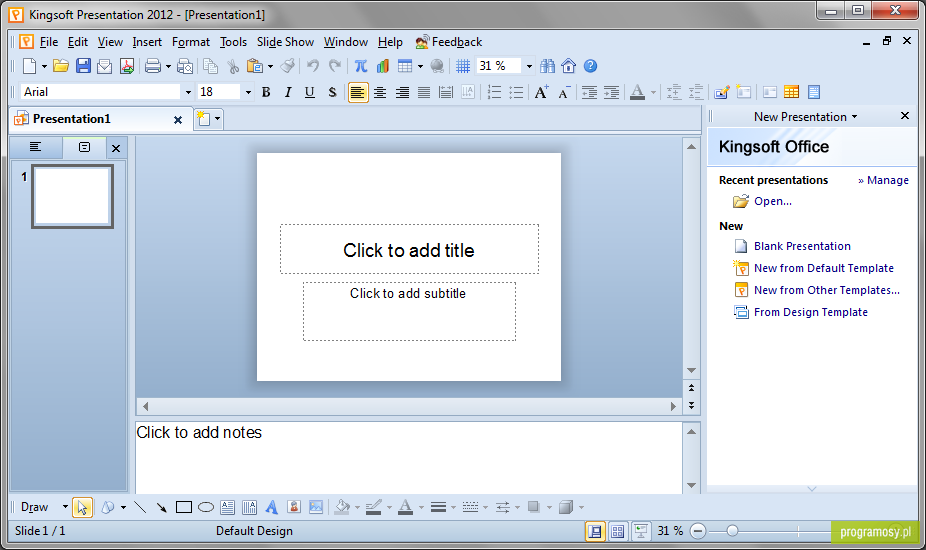Click From Design Template link
This screenshot has width=926, height=550.
tap(811, 312)
